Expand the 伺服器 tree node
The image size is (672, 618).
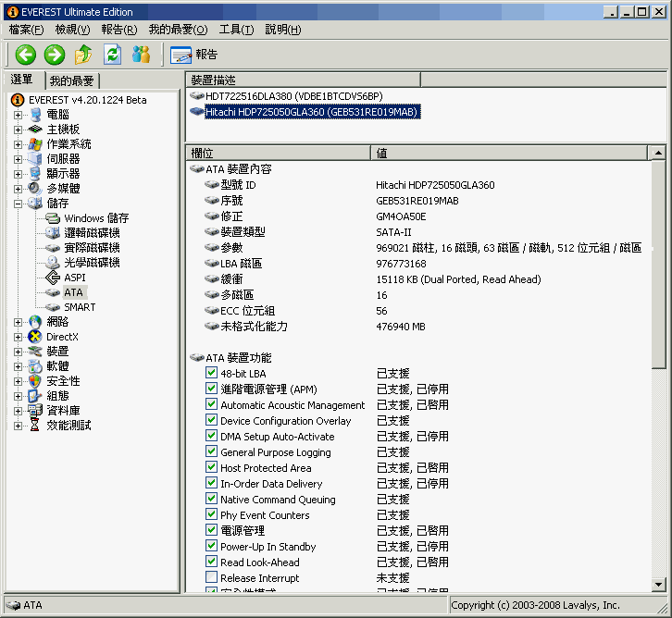(18, 159)
